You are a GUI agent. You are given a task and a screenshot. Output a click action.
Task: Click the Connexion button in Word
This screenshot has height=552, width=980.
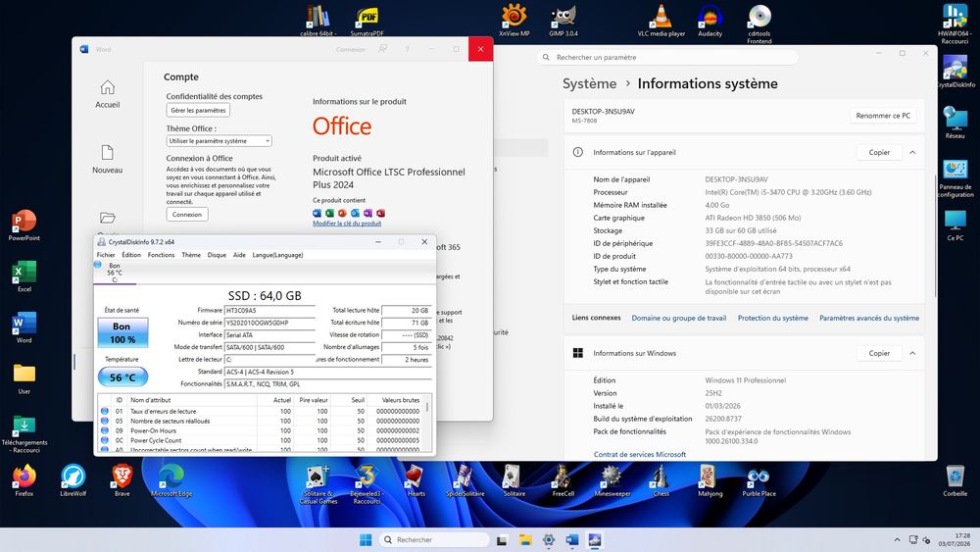click(x=187, y=215)
